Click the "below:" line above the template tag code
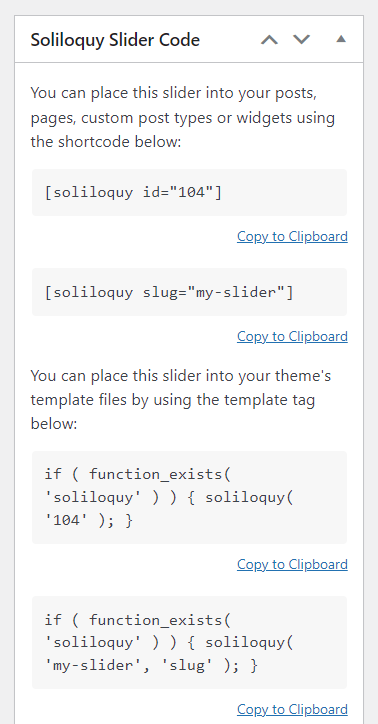The image size is (378, 724). pos(54,423)
